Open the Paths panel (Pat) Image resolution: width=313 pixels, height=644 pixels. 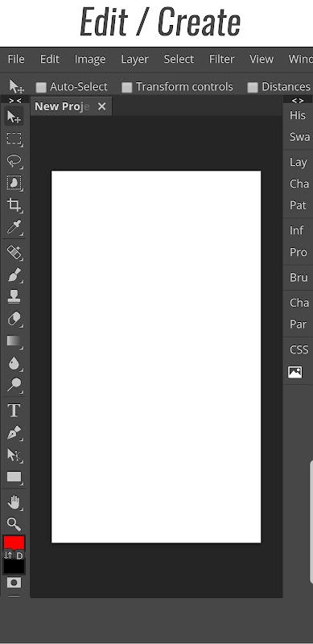tap(298, 205)
